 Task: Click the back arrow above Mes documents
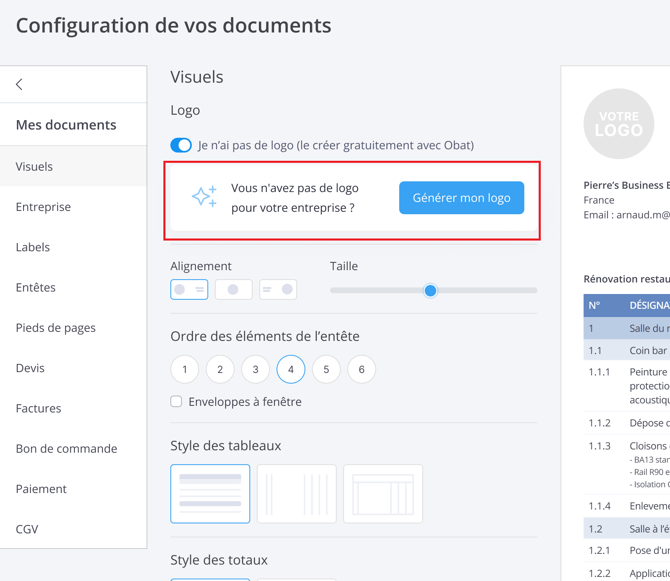click(19, 85)
